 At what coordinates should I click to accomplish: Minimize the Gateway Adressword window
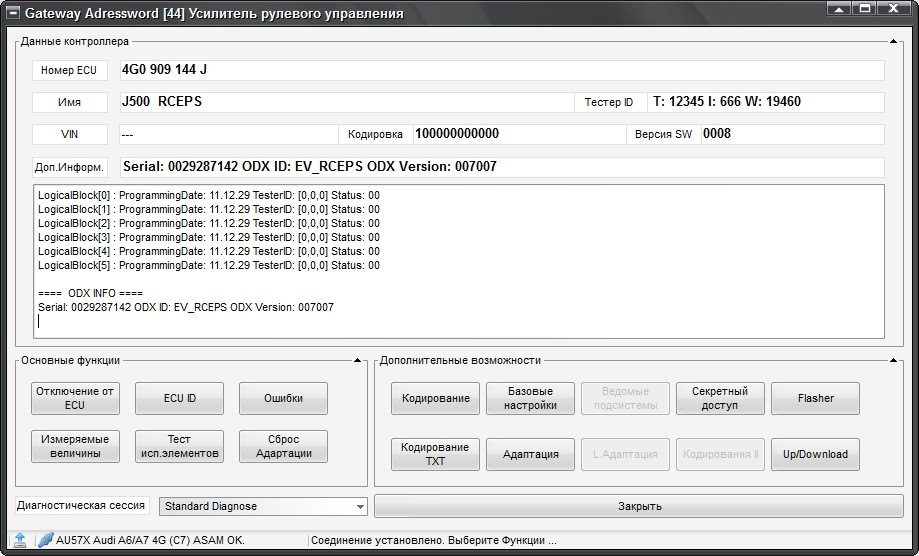click(839, 9)
